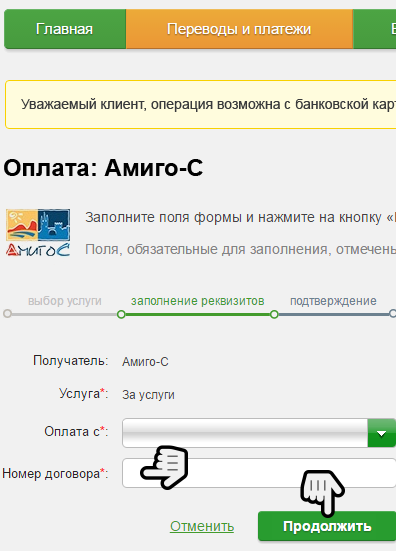
Task: Open the Главная tab
Action: tap(65, 29)
